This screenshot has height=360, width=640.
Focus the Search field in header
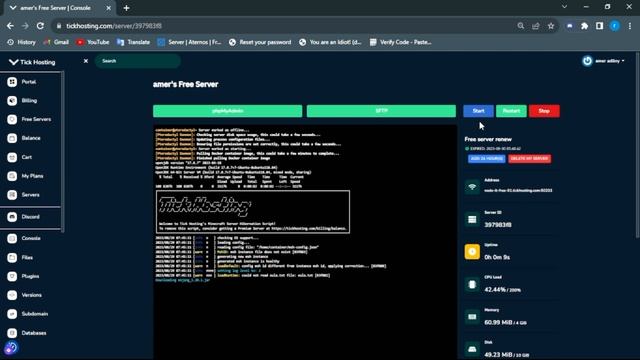[138, 61]
